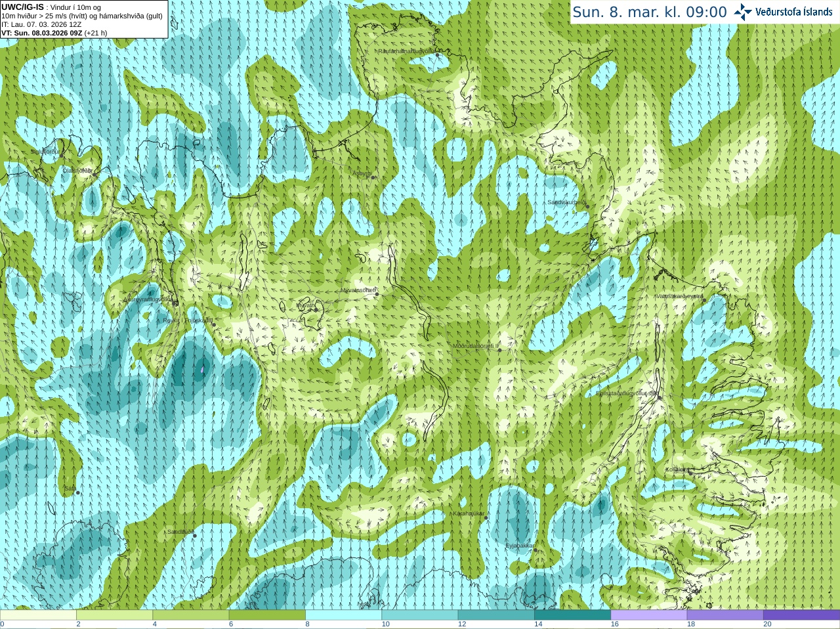Select the 'Sun. 8. mar. kl. 09:00' timestamp
This screenshot has width=840, height=629.
pyautogui.click(x=650, y=12)
